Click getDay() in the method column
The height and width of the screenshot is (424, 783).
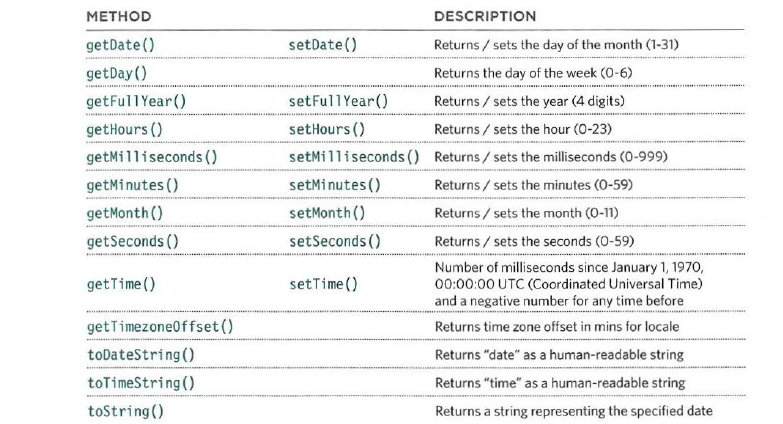pyautogui.click(x=116, y=73)
